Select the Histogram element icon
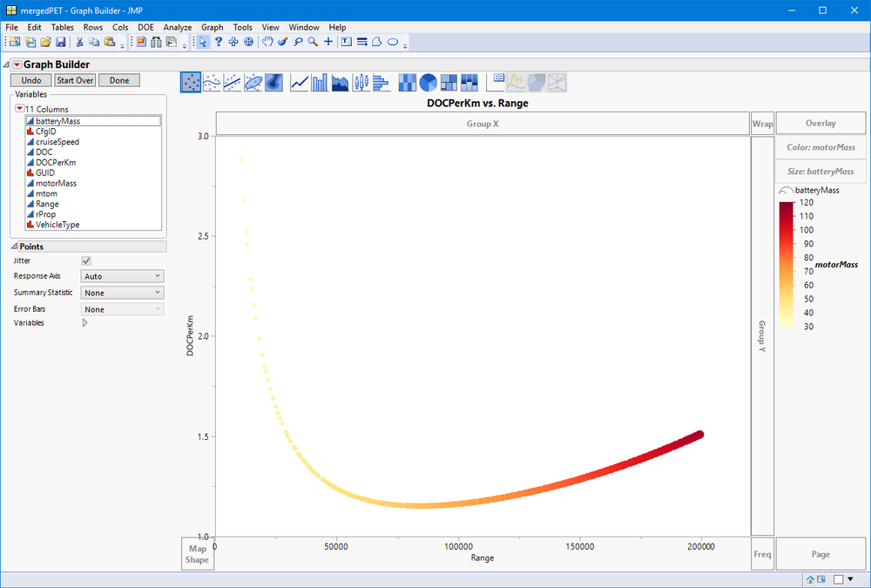871x588 pixels. (381, 83)
